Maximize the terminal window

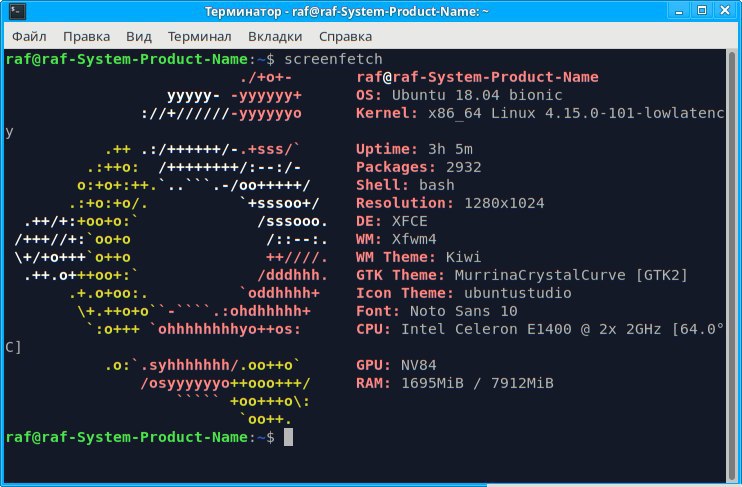pyautogui.click(x=702, y=11)
